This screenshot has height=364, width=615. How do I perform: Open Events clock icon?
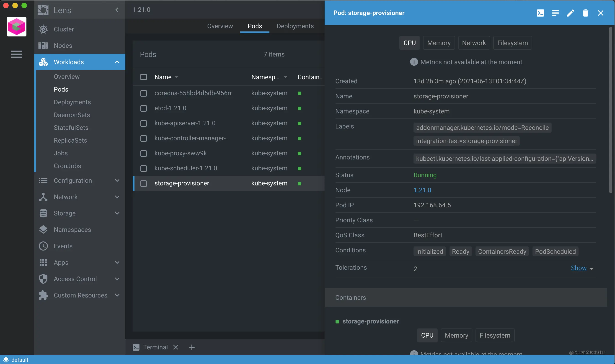44,246
